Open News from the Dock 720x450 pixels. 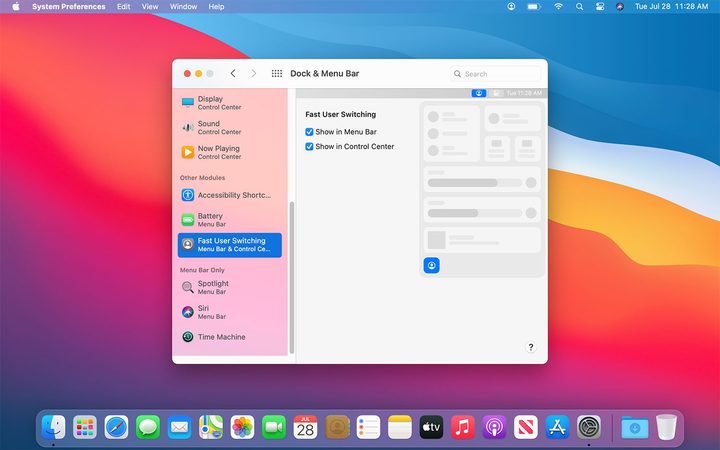click(526, 427)
